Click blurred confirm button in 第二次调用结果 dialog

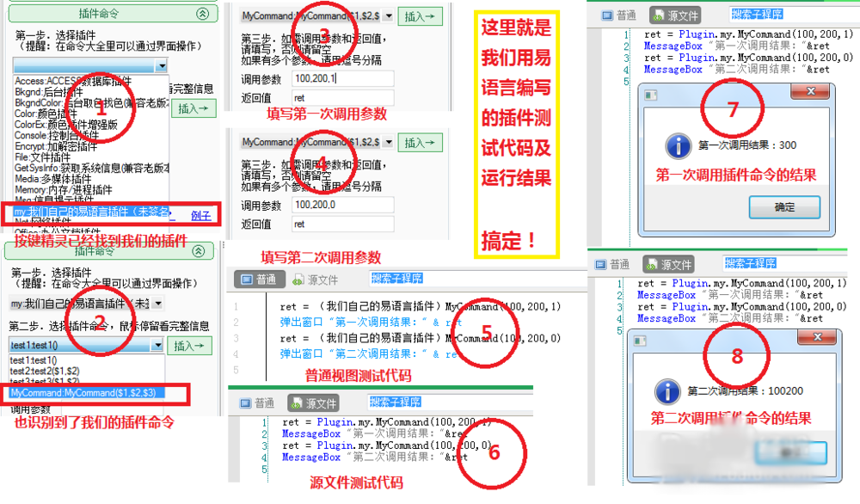pos(791,453)
